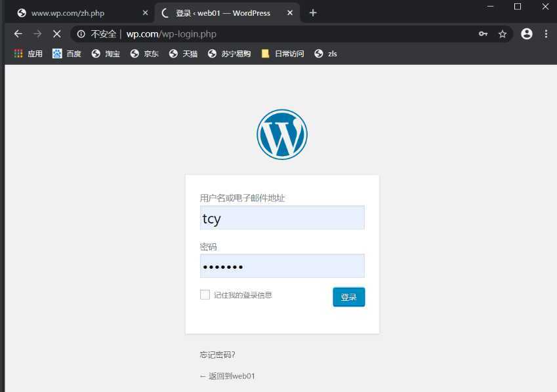Open the 百度 bookmark

[67, 54]
